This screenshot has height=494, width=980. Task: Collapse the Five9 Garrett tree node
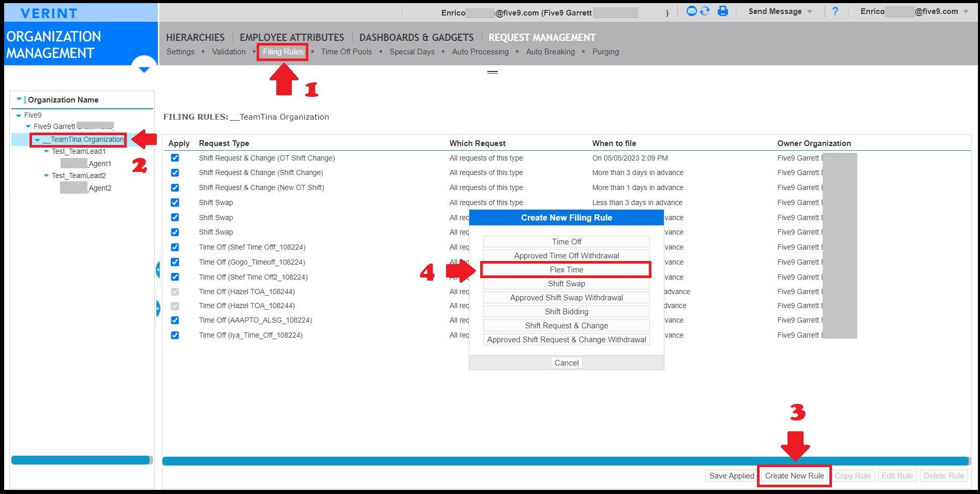28,126
